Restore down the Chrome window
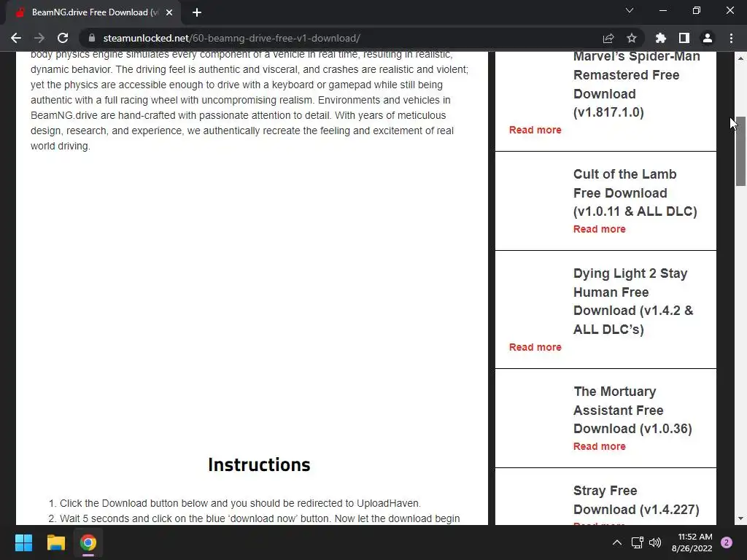747x560 pixels. [x=697, y=10]
